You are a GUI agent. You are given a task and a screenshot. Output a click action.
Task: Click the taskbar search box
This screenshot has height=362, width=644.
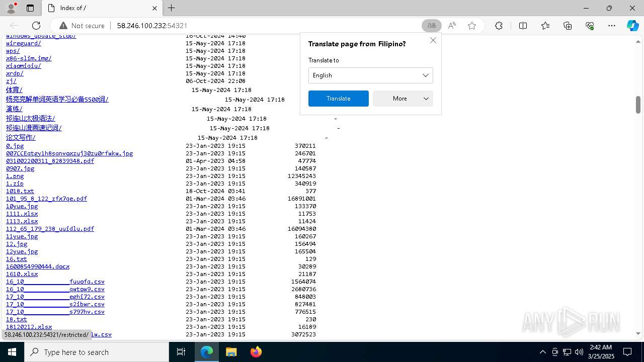coord(97,352)
